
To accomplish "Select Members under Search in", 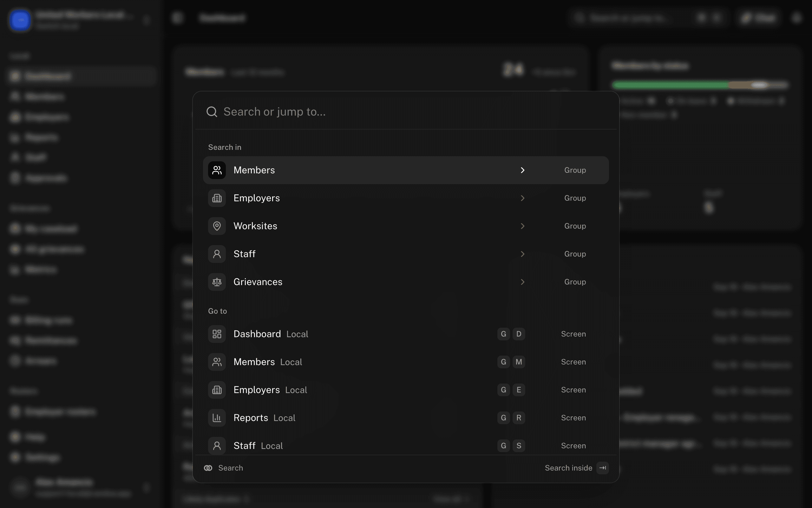I will click(x=406, y=170).
